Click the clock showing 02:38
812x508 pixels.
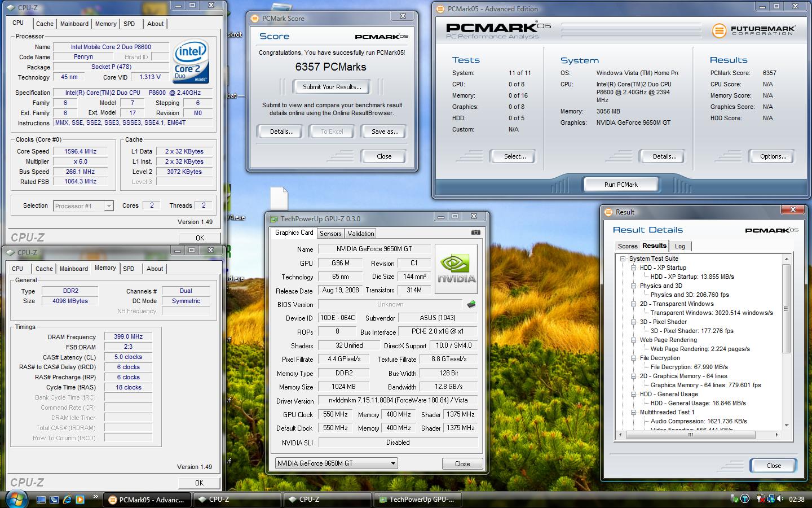(x=797, y=500)
